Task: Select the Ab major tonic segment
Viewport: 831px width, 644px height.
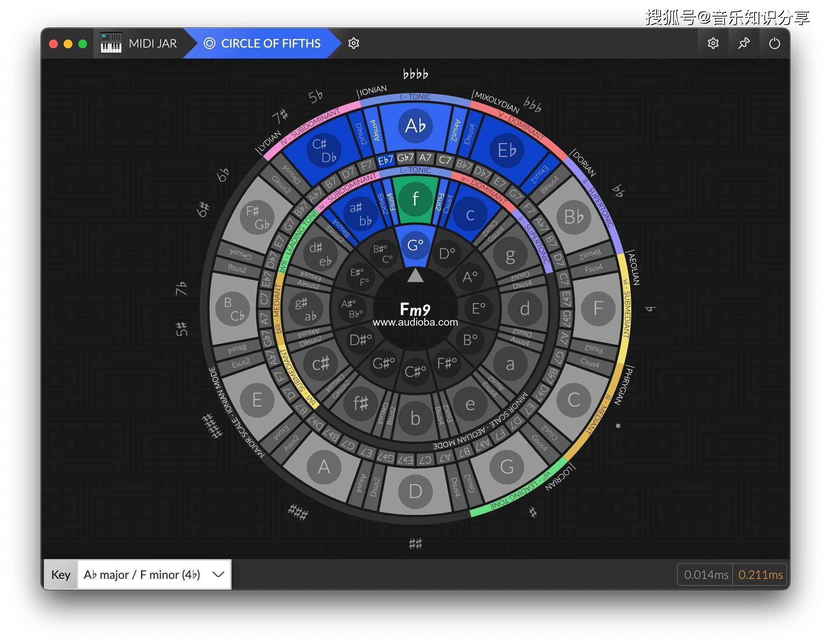Action: 415,126
